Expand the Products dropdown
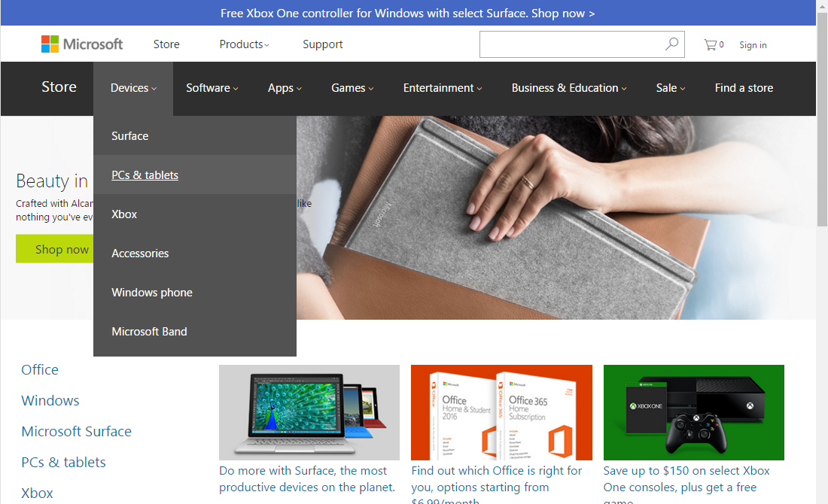The width and height of the screenshot is (828, 504). [x=242, y=44]
